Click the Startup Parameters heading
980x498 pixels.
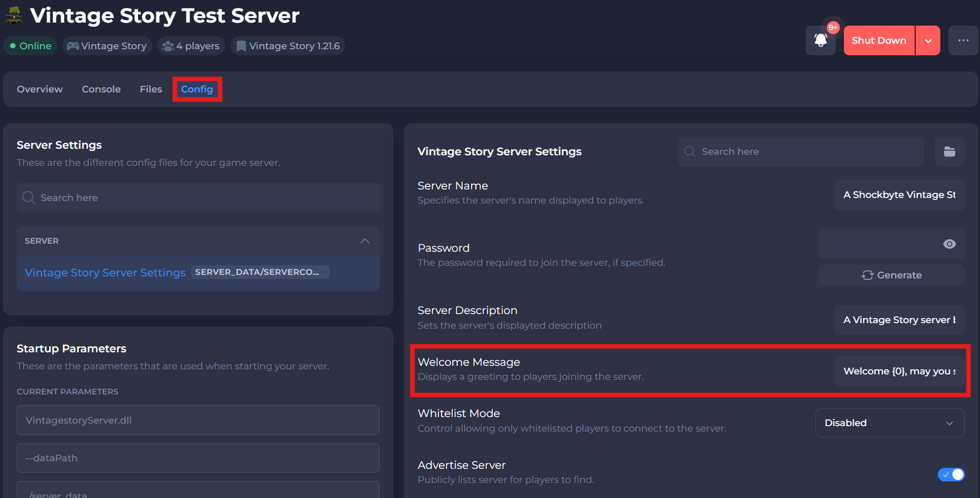coord(71,349)
